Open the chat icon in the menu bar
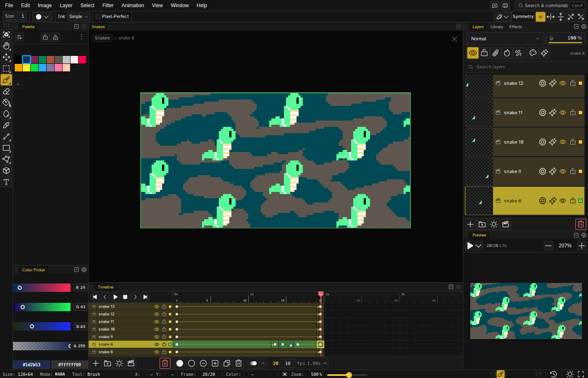Screen dimensions: 588x378 click(495, 5)
